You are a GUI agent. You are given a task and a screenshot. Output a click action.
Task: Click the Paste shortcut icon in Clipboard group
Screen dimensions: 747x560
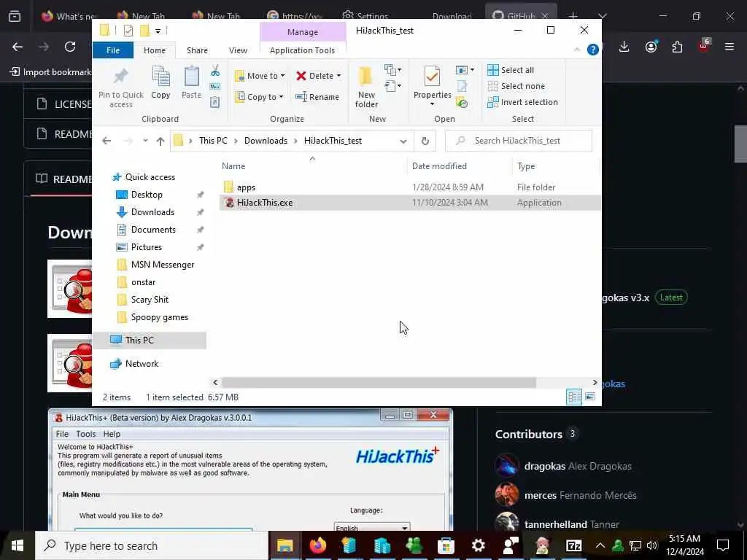[x=215, y=102]
